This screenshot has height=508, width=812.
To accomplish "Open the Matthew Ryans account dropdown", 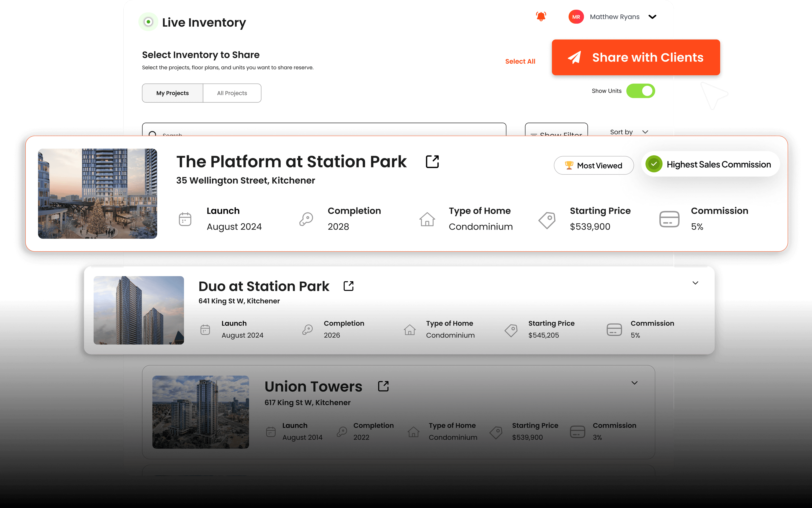I will [x=652, y=17].
